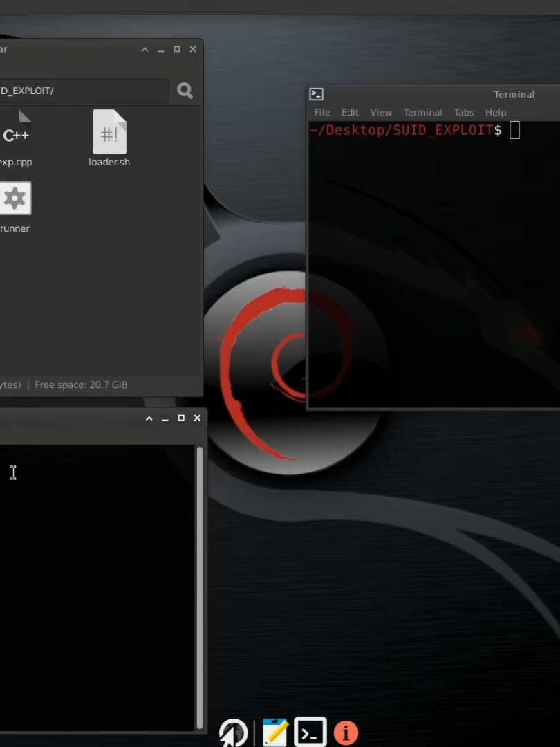The image size is (560, 747).
Task: Minimize the file manager window
Action: (x=161, y=50)
